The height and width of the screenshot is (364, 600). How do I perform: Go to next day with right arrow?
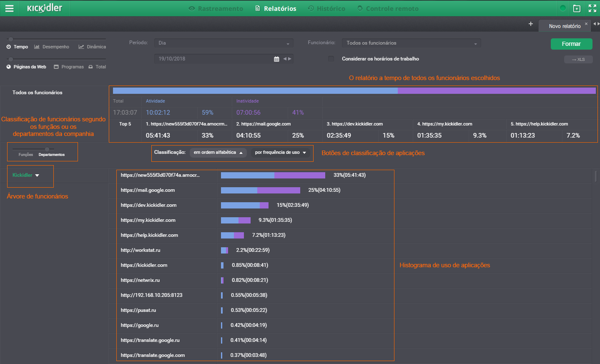coord(290,59)
